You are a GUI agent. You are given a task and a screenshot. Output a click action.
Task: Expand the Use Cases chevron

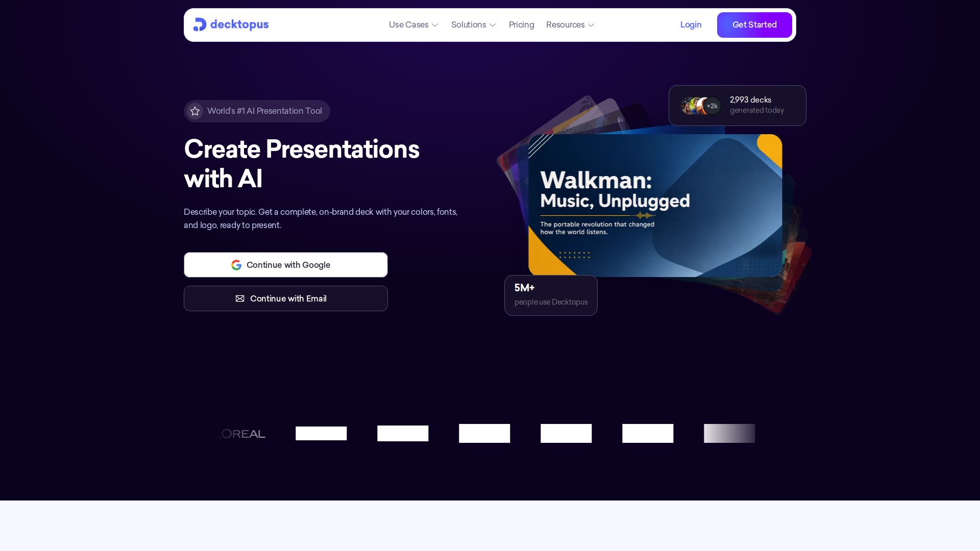[435, 25]
